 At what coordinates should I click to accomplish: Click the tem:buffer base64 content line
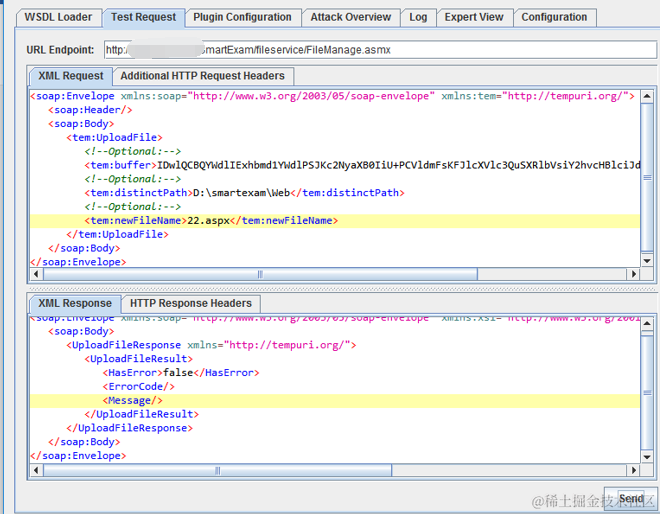coord(362,165)
